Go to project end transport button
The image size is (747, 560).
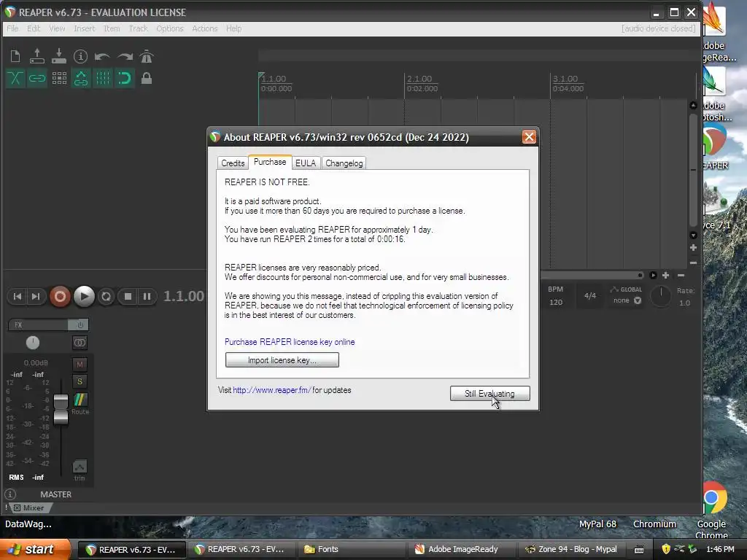pyautogui.click(x=36, y=297)
